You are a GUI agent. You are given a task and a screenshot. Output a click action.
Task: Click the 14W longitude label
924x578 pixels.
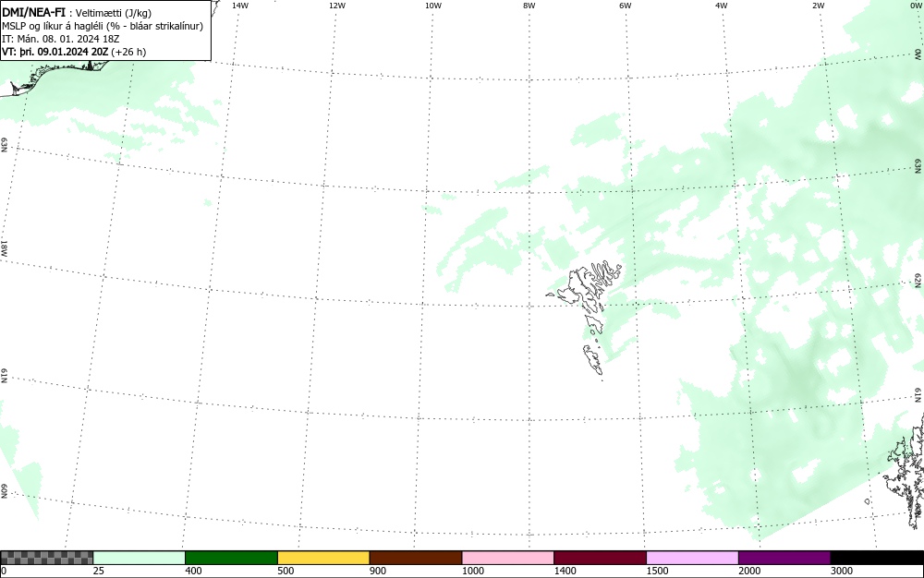240,6
